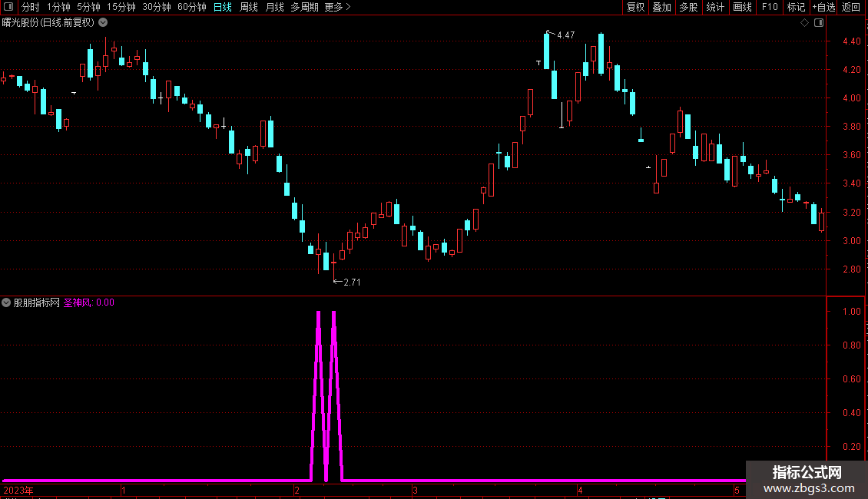Click the 标记 mark button
Screen dimensions: 868x499
[796, 7]
